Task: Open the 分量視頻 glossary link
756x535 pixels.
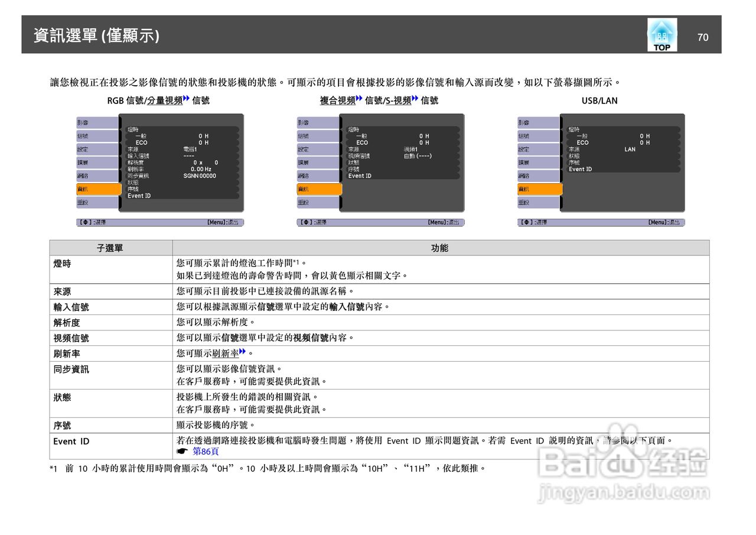Action: click(x=165, y=100)
